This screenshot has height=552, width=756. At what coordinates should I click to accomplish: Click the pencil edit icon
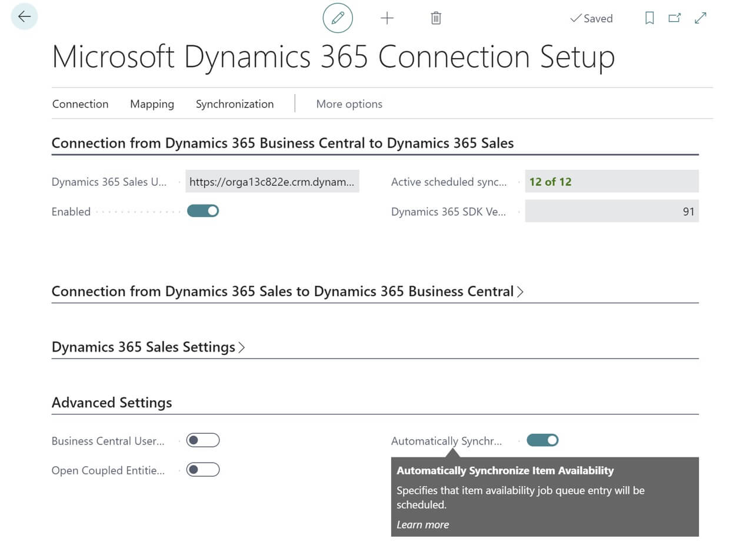coord(338,18)
